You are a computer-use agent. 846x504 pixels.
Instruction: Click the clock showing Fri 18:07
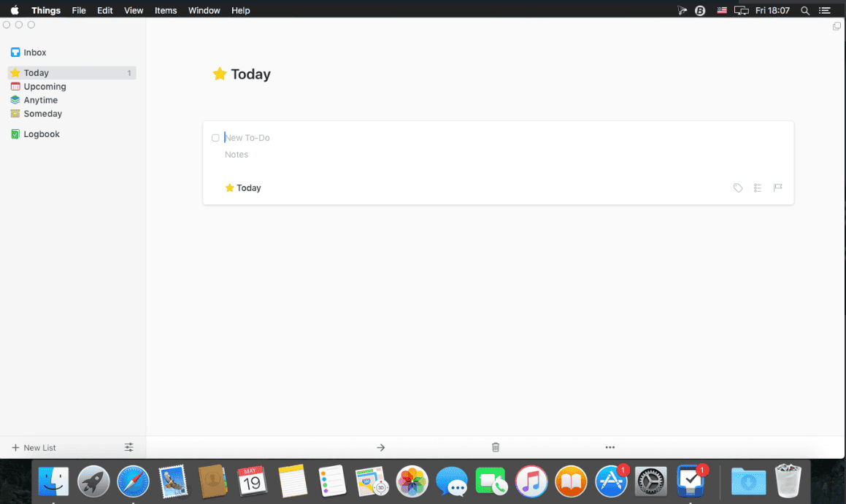772,10
